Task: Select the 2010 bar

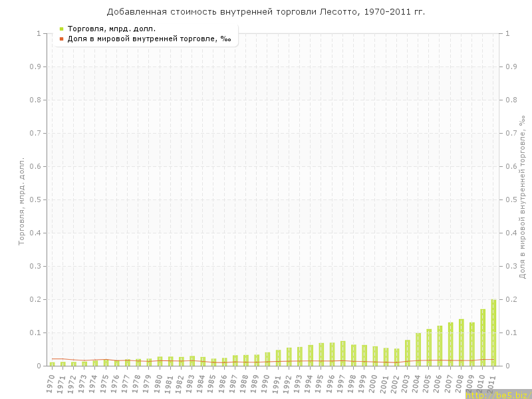Action: click(x=483, y=338)
